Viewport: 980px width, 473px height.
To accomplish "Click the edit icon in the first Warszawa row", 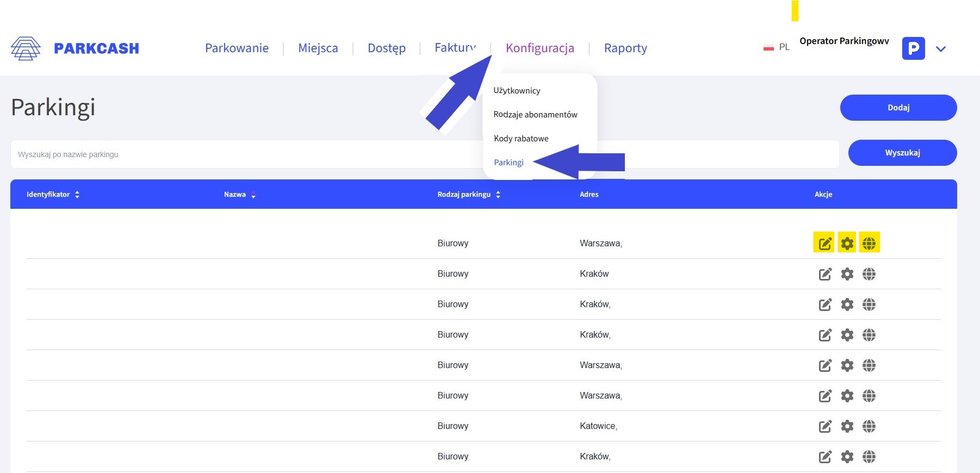I will click(824, 243).
